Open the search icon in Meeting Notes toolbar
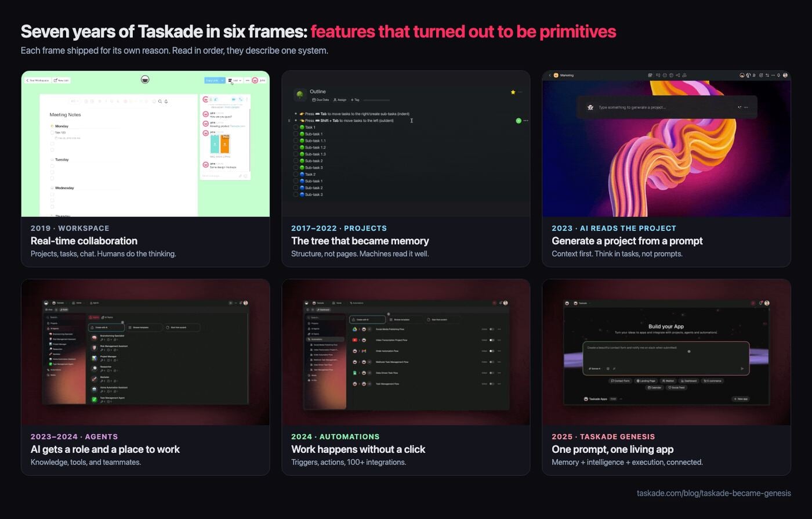 [160, 101]
